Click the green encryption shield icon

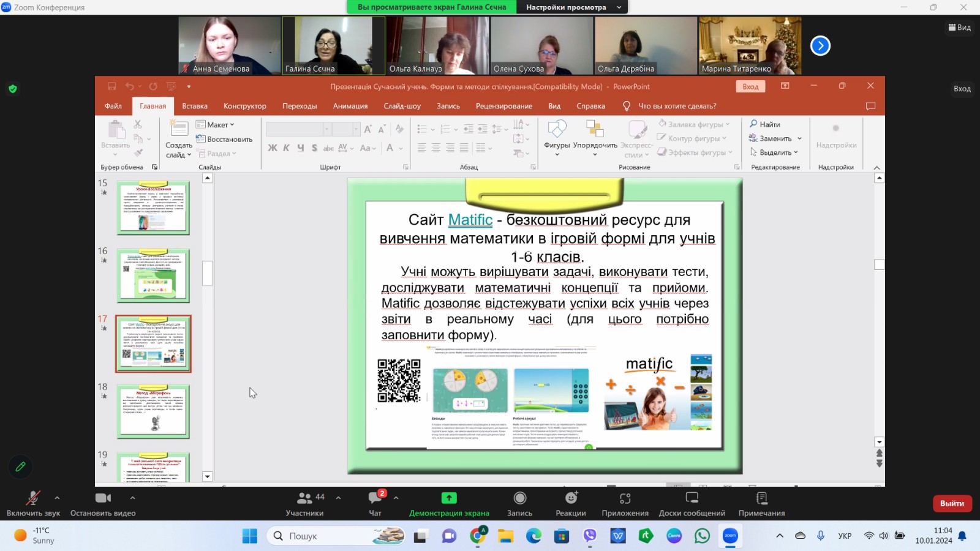[x=13, y=89]
